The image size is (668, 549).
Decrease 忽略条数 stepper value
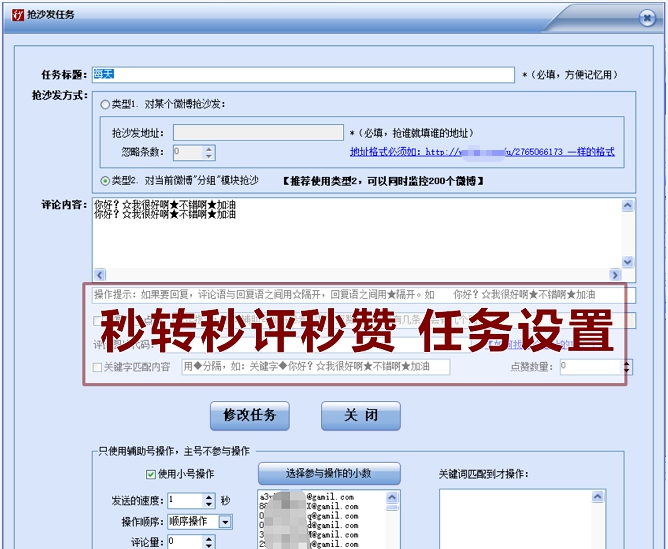(x=209, y=156)
